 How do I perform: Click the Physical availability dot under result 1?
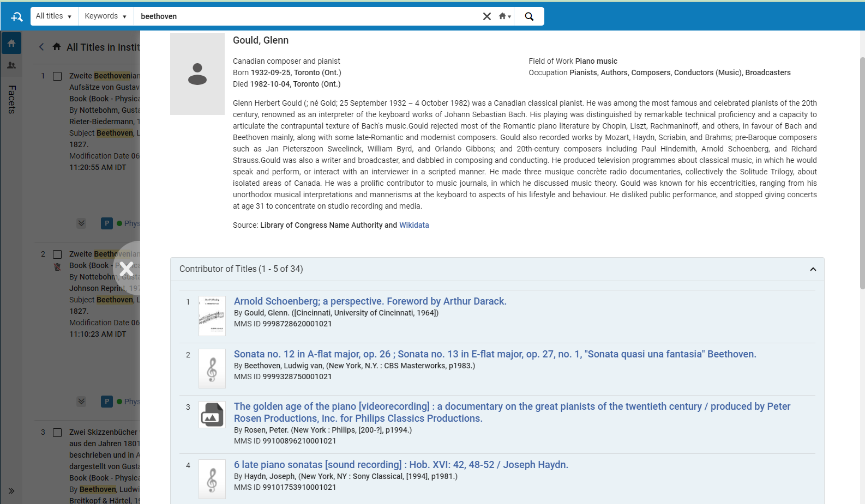(119, 223)
